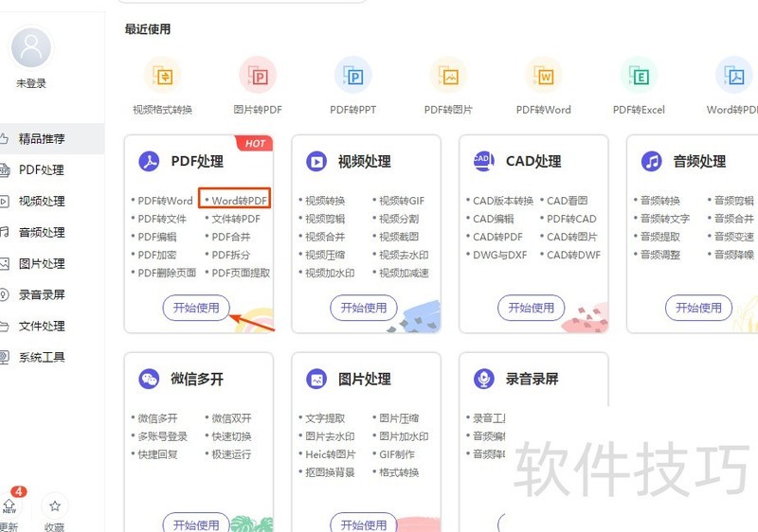Open the 文件转PDF link
Image resolution: width=758 pixels, height=532 pixels.
[x=236, y=219]
